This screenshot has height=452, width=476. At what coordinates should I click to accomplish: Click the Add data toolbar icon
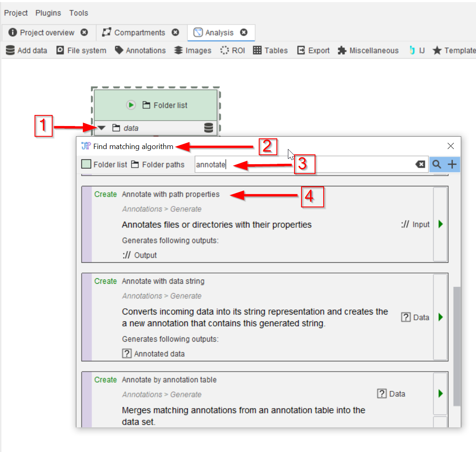pos(10,50)
